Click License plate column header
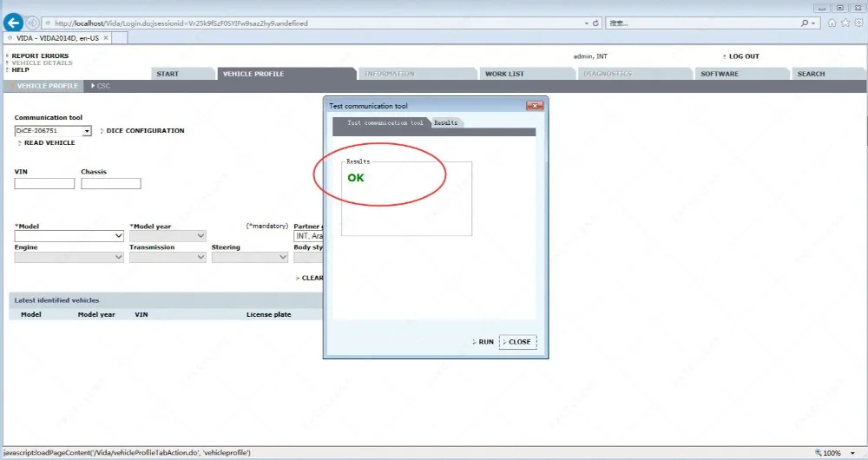The height and width of the screenshot is (460, 868). coord(268,314)
